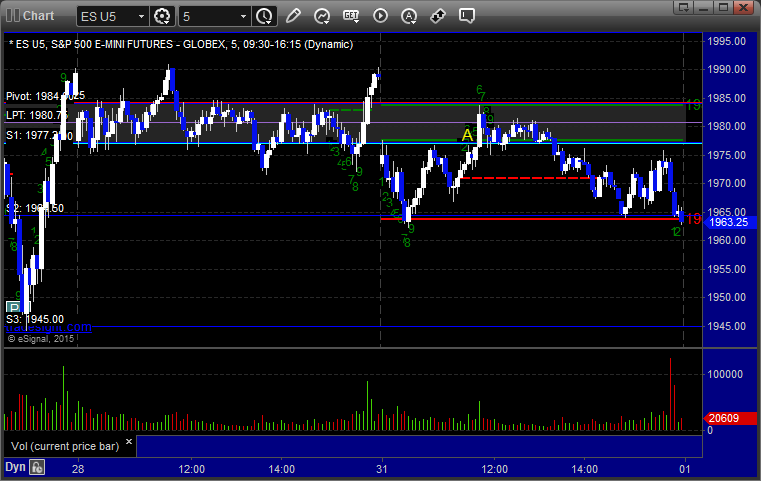Image resolution: width=761 pixels, height=481 pixels.
Task: Start bar replay with the play icon
Action: point(380,16)
